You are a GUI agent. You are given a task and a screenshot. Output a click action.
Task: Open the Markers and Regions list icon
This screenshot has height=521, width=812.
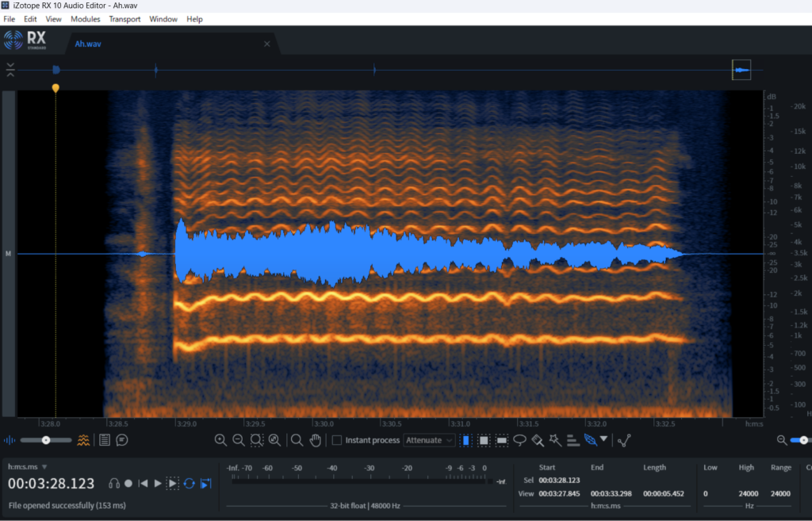(x=105, y=440)
